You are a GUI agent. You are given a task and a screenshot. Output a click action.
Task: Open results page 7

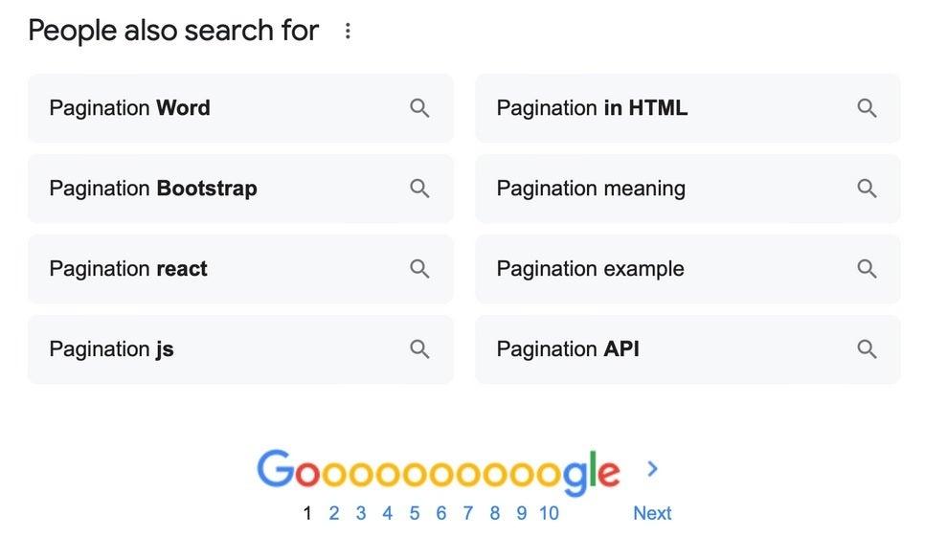click(x=467, y=513)
